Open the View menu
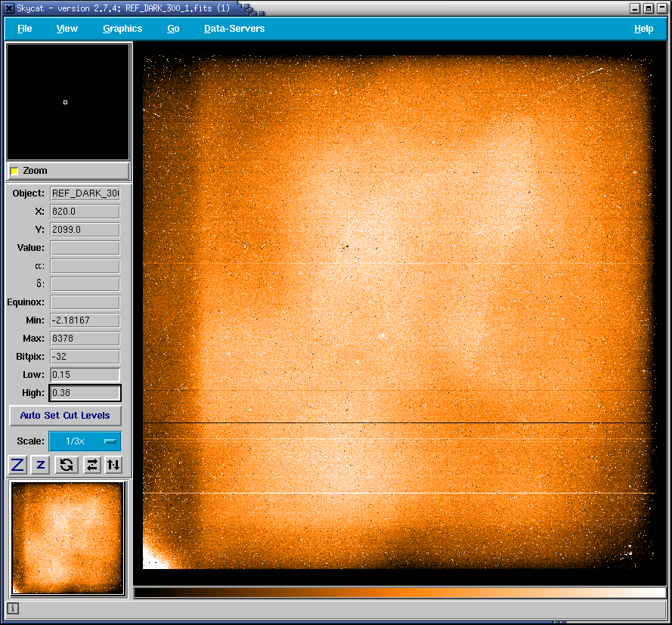Viewport: 672px width, 625px height. click(67, 29)
